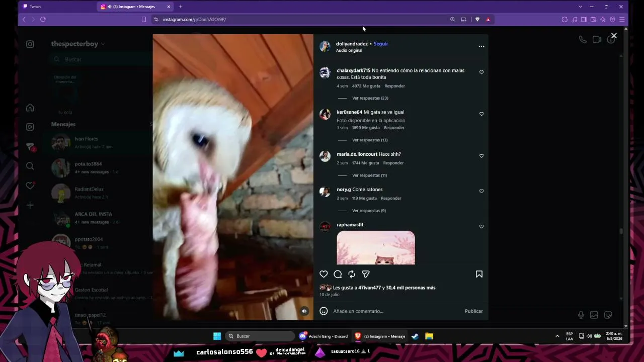644x362 pixels.
Task: Reply to nory.g's comment
Action: pyautogui.click(x=391, y=198)
